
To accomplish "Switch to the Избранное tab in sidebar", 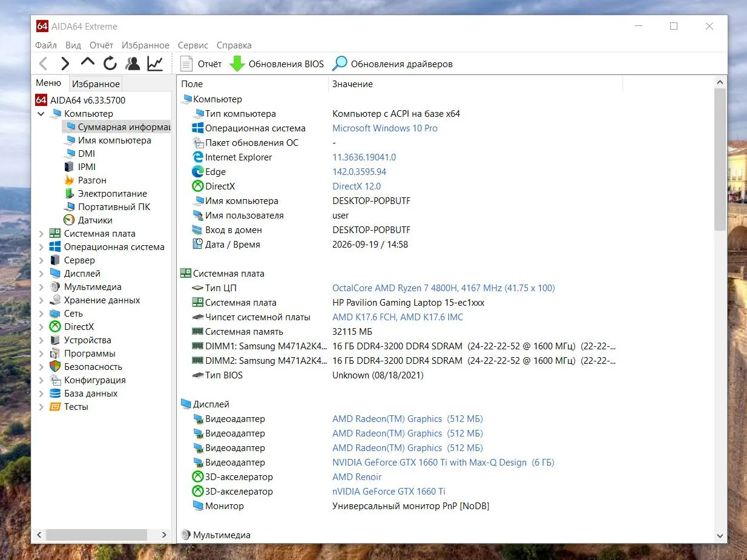I will 96,84.
